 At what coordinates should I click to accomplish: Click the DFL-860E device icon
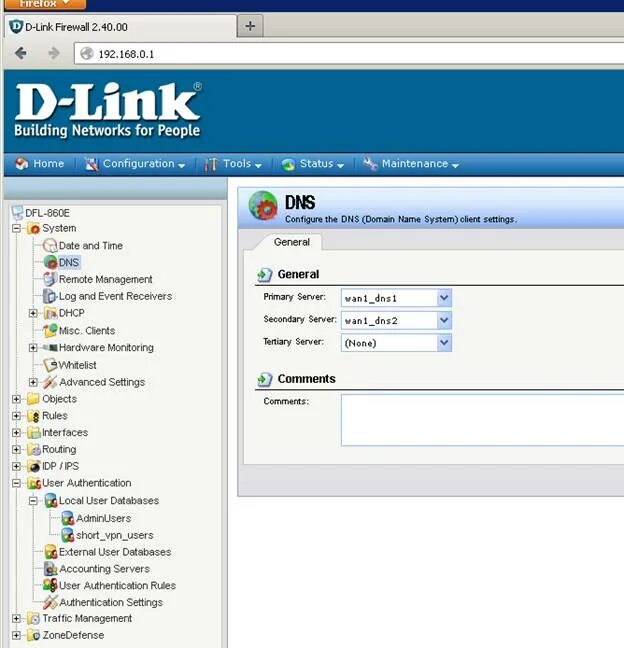pyautogui.click(x=17, y=212)
